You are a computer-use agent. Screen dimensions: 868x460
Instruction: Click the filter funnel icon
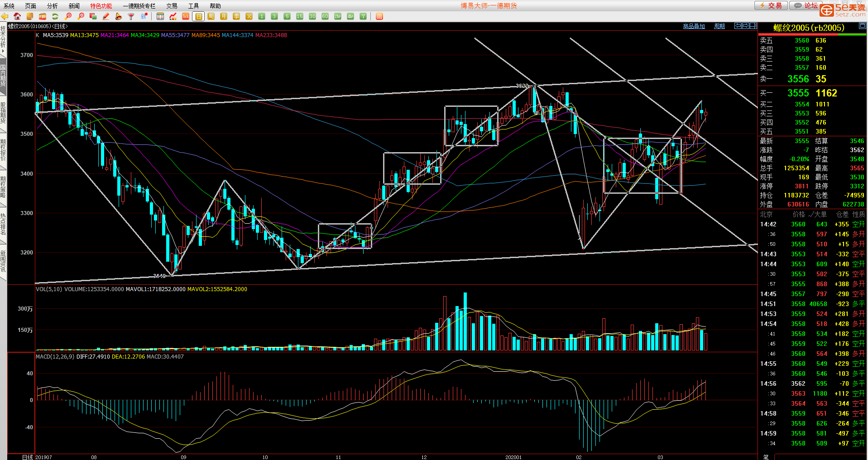131,16
